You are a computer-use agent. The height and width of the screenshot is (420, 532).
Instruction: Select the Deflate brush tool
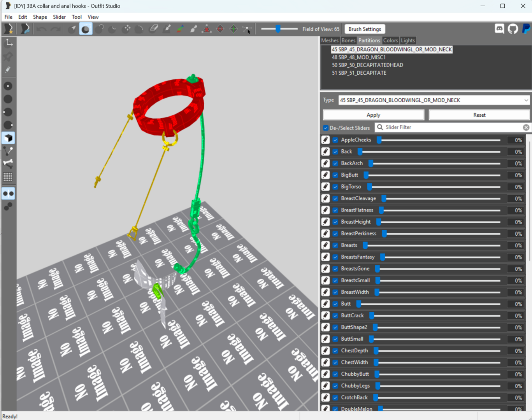[x=112, y=29]
